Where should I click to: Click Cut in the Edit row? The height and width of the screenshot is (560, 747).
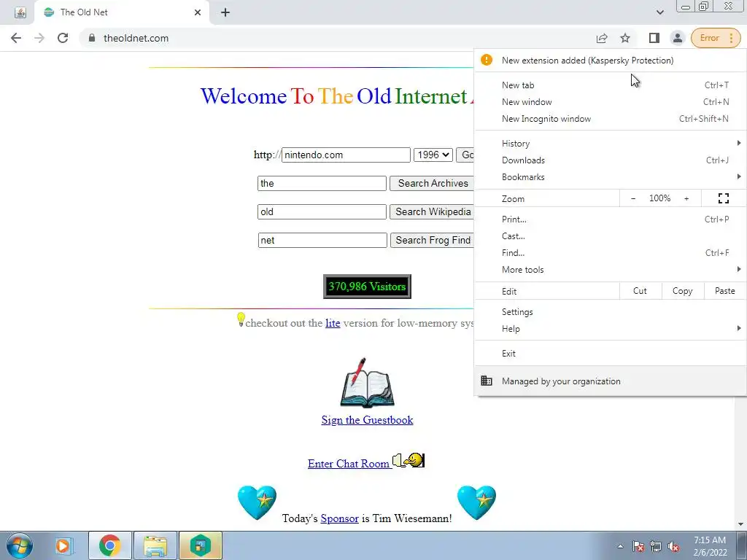640,291
